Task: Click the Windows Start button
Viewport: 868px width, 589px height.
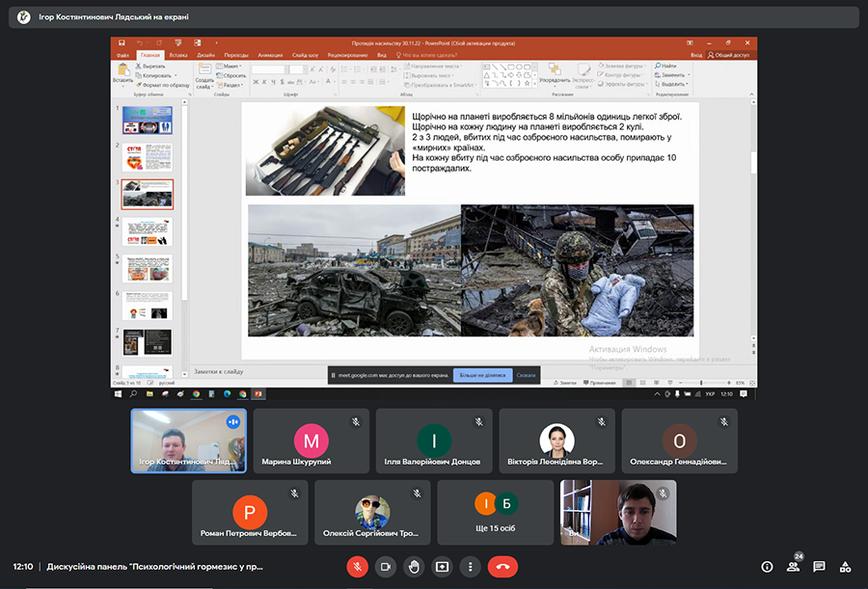Action: [x=118, y=393]
